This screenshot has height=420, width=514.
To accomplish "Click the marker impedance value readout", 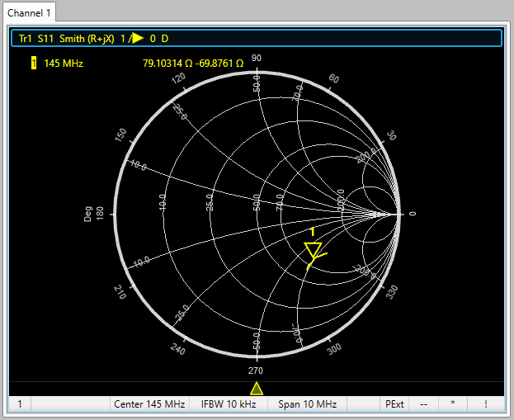I will click(193, 64).
